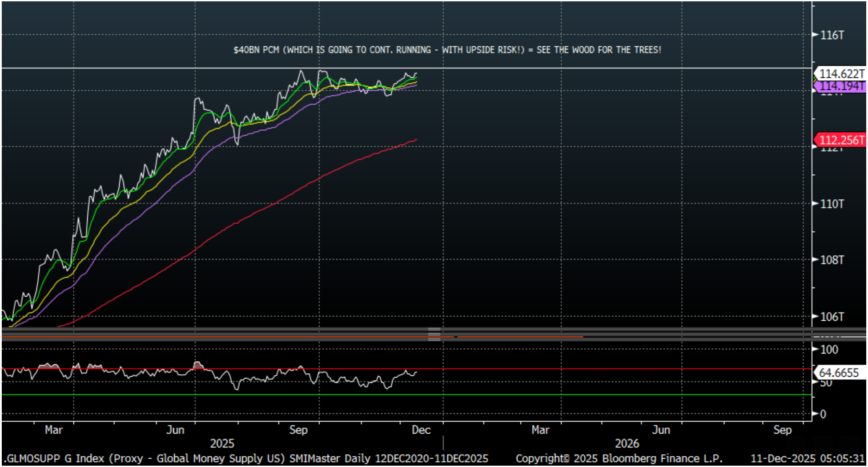Click the 116T price axis label
The width and height of the screenshot is (868, 467).
[832, 35]
